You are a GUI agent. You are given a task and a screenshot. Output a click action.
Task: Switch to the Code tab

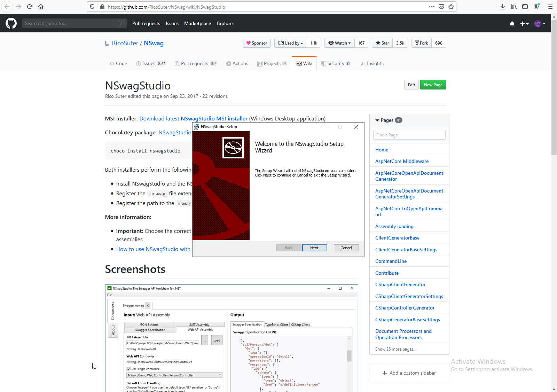pos(118,63)
